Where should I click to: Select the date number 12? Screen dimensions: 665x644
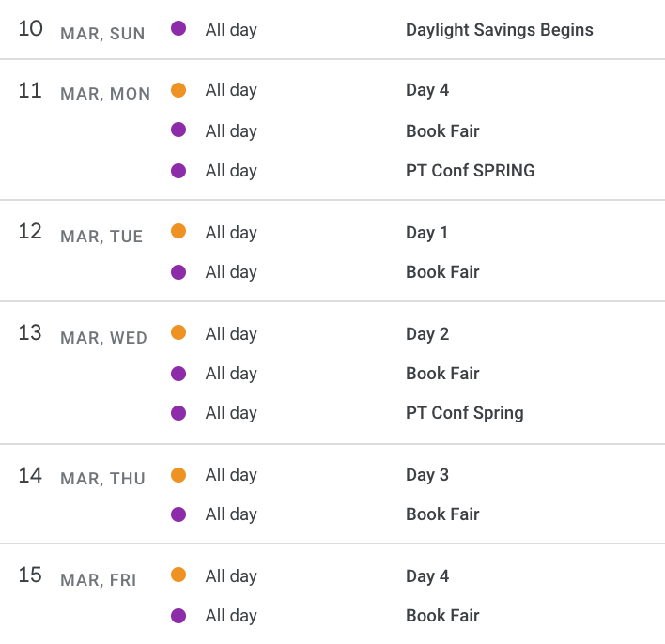(30, 231)
